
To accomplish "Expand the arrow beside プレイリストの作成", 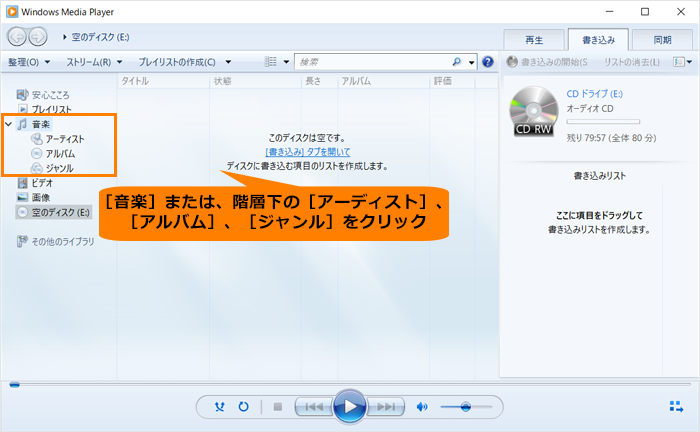I will [x=228, y=62].
